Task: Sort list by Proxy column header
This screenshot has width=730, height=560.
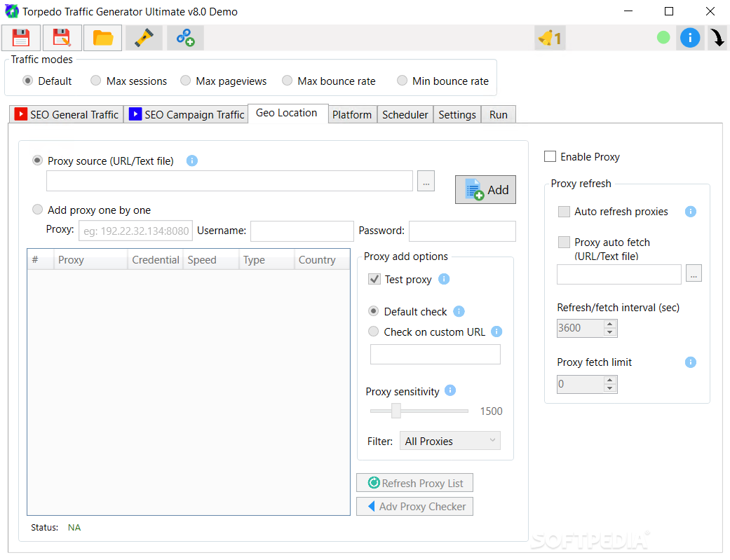Action: point(90,260)
